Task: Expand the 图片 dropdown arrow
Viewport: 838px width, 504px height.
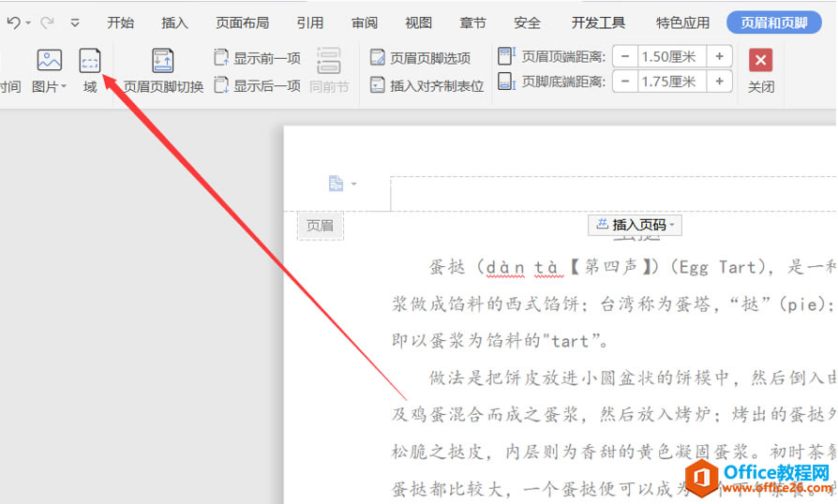Action: pyautogui.click(x=64, y=86)
